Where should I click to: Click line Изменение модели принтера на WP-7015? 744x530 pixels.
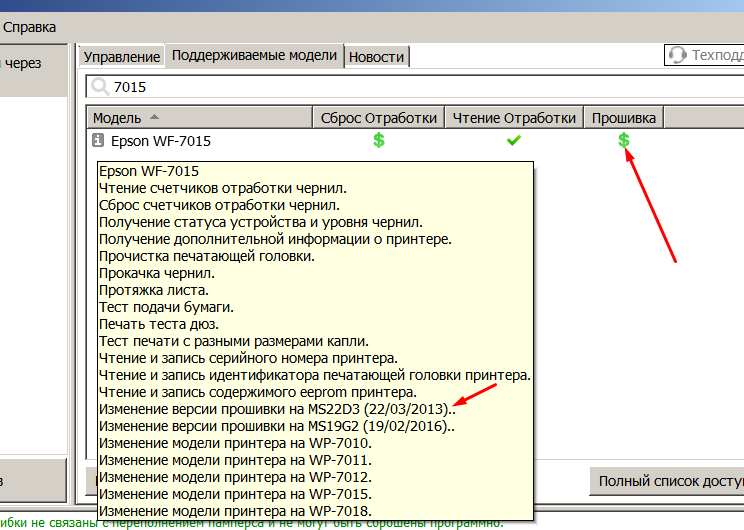coord(235,494)
